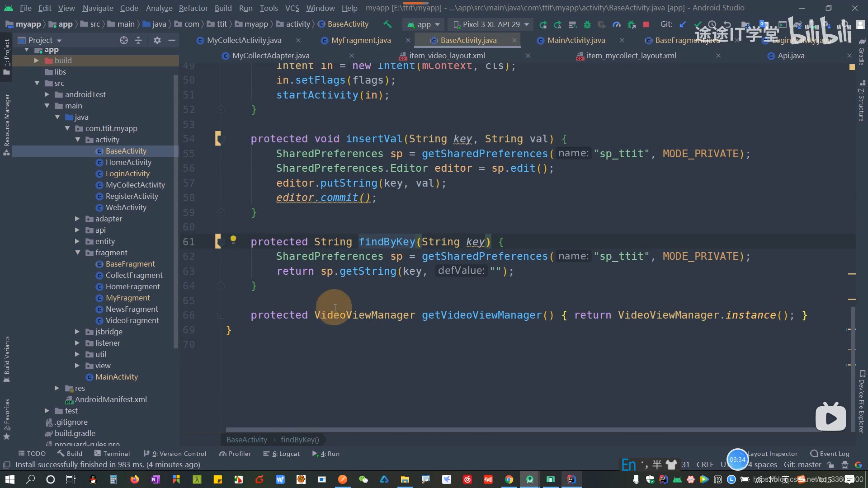Expand the androidTest folder
Viewport: 868px width, 488px height.
coord(47,94)
